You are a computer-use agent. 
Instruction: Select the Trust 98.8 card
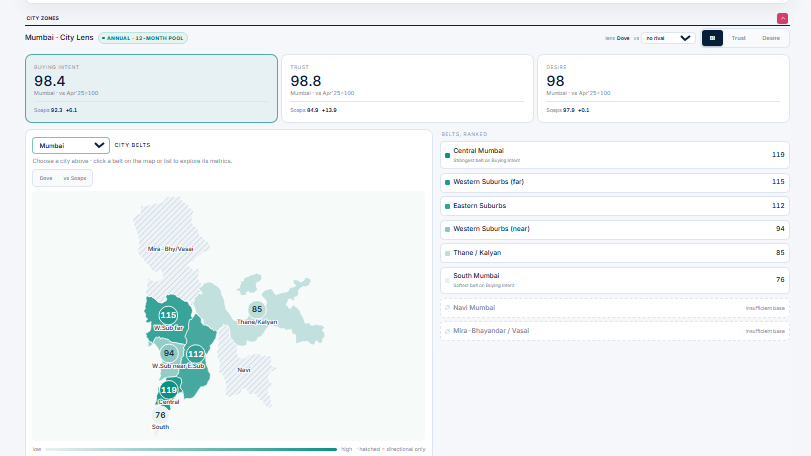pos(407,88)
